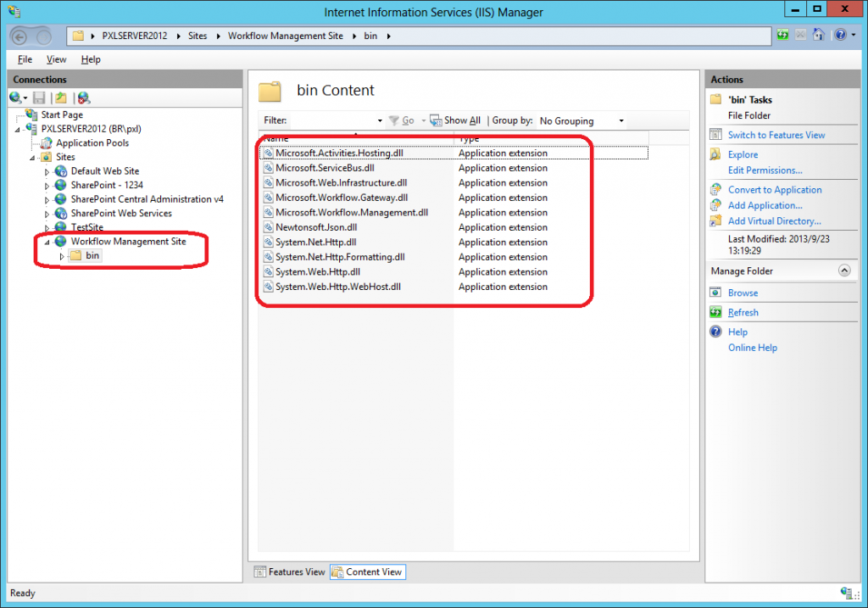Click the Add Virtual Directory link
Screen dimensions: 868x608
pyautogui.click(x=774, y=220)
